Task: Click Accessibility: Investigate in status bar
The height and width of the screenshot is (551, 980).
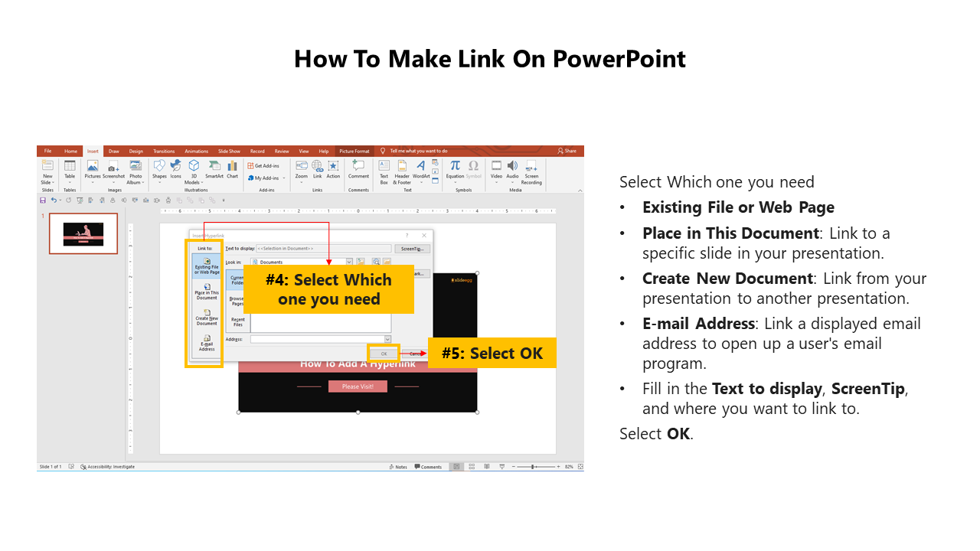Action: 106,467
